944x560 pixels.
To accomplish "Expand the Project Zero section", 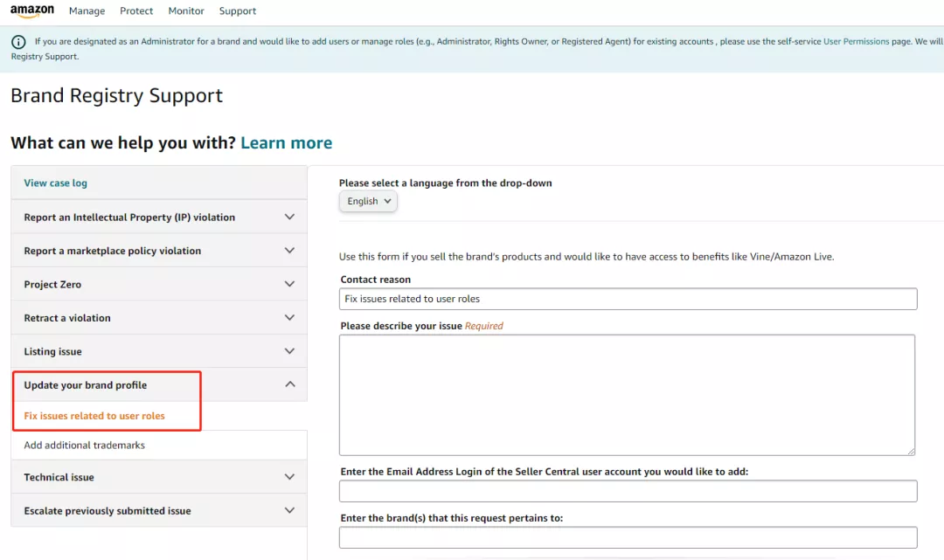I will tap(159, 285).
